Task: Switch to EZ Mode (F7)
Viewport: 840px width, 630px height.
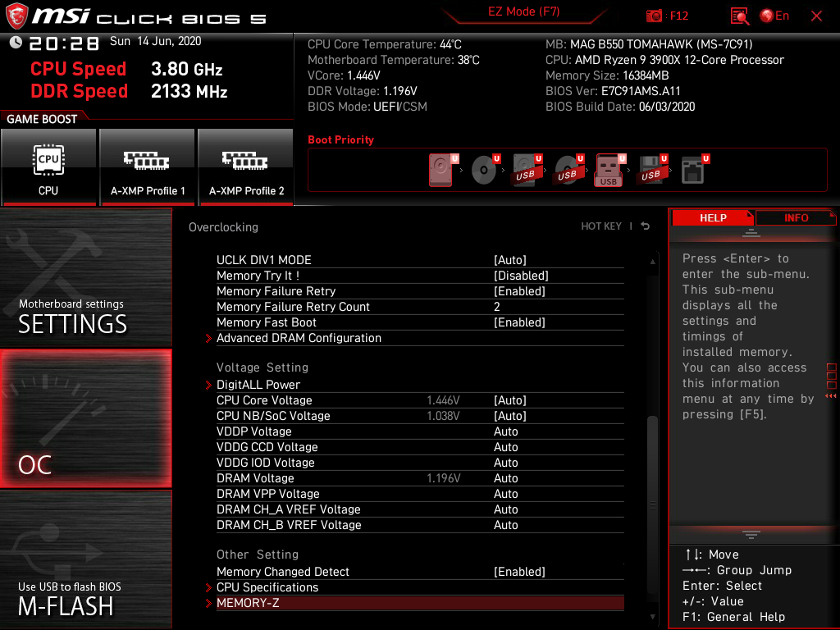Action: pos(523,11)
